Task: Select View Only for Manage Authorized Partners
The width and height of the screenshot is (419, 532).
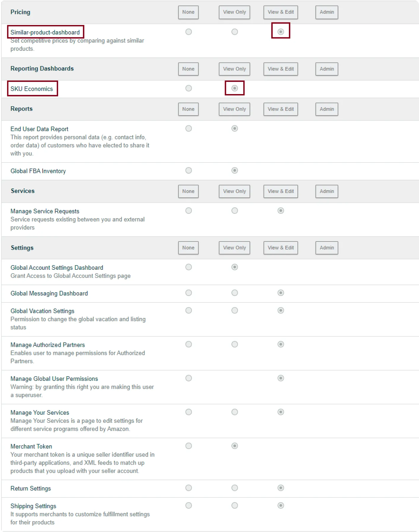Action: [x=235, y=344]
